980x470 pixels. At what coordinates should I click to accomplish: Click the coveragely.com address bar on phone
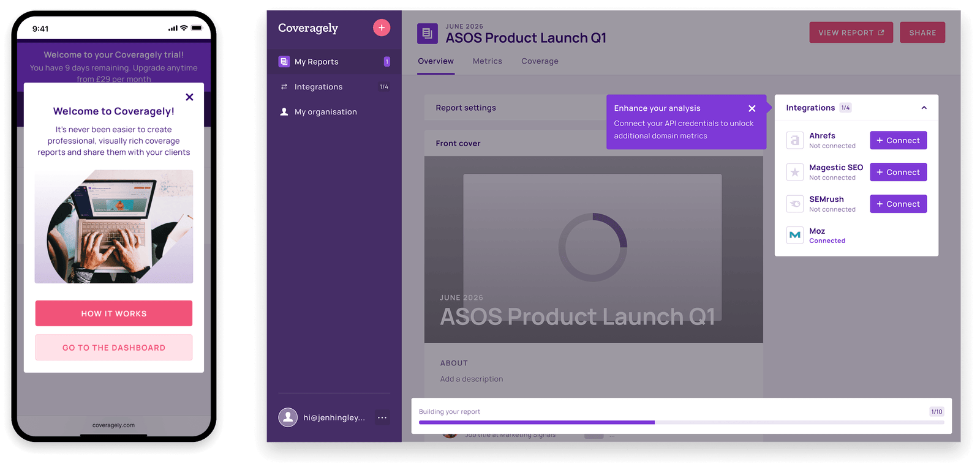click(113, 425)
